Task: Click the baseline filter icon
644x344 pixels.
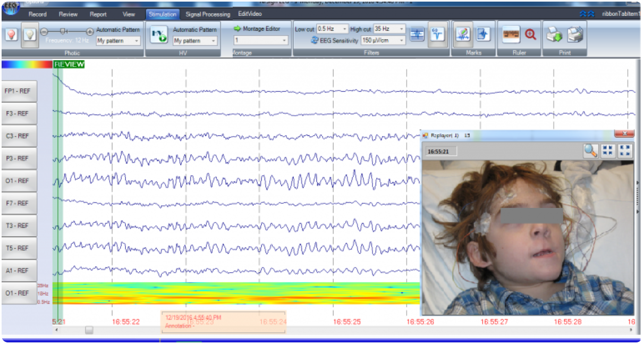Action: pos(418,34)
